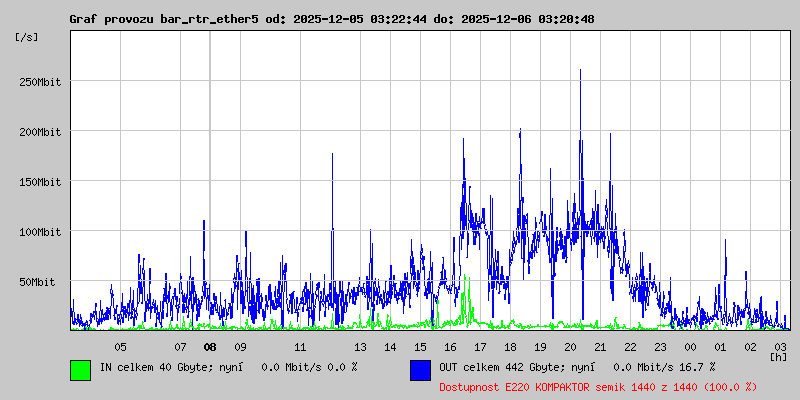Click the x-axis hour marker 16

pyautogui.click(x=450, y=347)
